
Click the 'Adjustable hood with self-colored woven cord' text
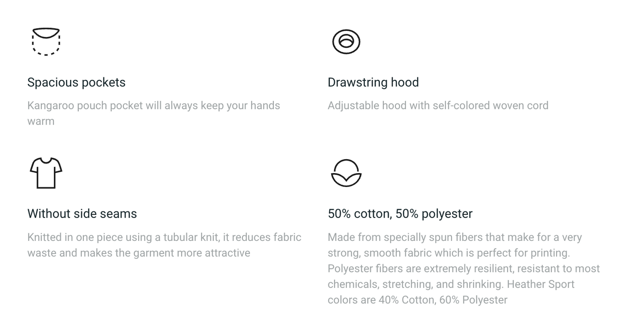click(x=438, y=106)
